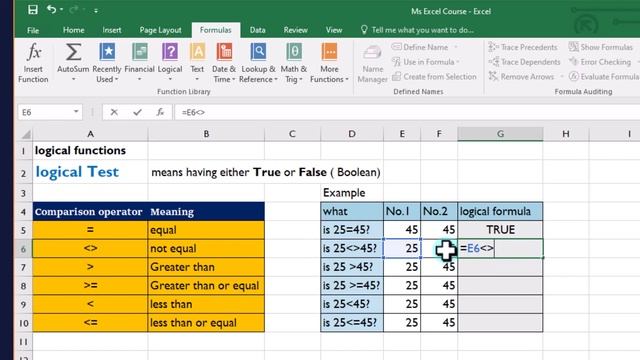
Task: Click the AutoSum sigma icon
Action: (x=73, y=52)
